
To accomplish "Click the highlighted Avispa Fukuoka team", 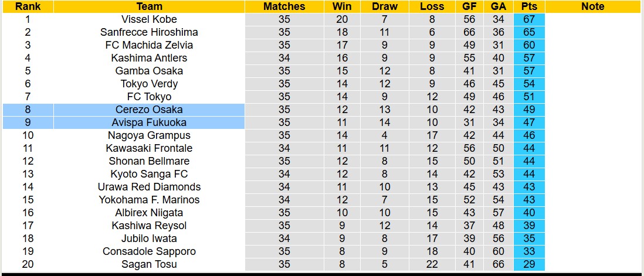I will click(x=149, y=122).
